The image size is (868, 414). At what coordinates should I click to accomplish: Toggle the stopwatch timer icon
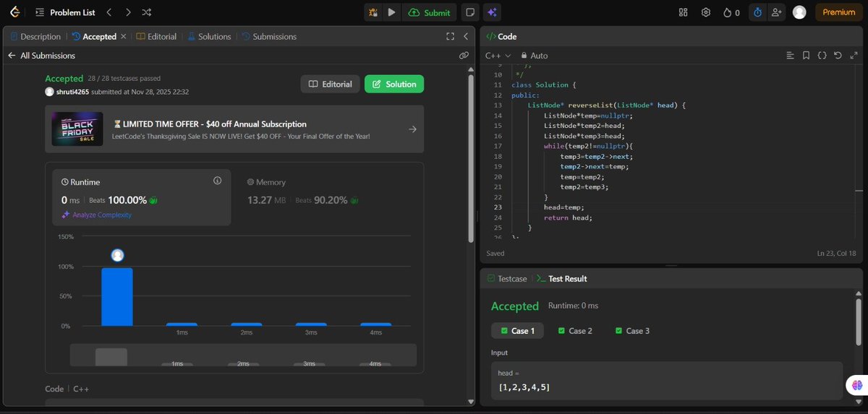(x=757, y=12)
